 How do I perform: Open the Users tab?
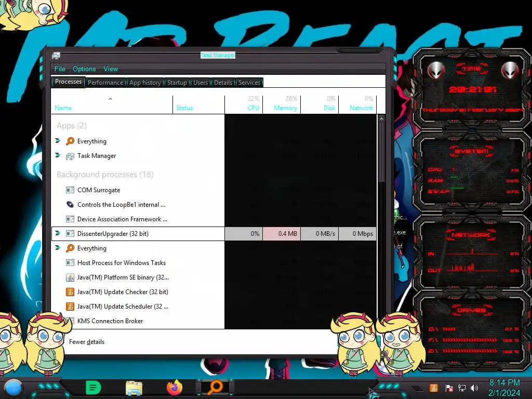click(x=201, y=83)
